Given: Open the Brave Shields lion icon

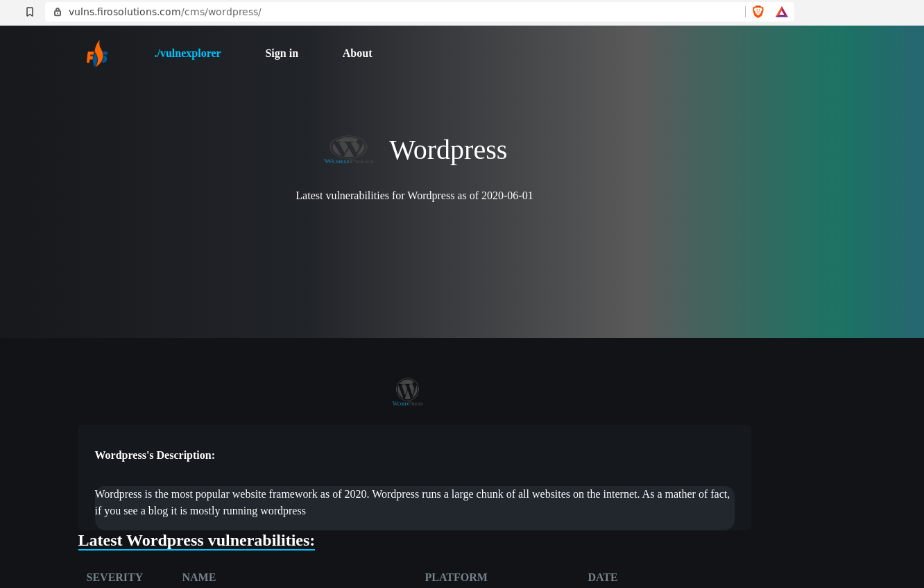Looking at the screenshot, I should [758, 12].
